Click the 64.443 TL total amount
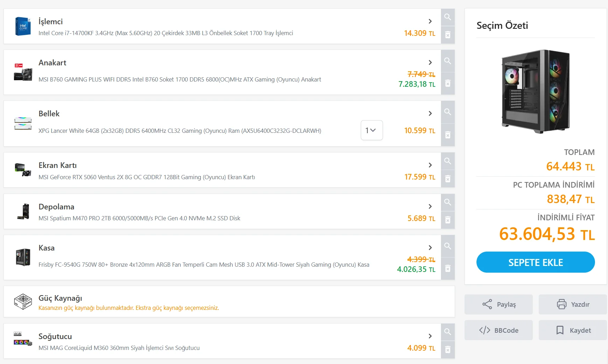The image size is (608, 364). coord(570,166)
